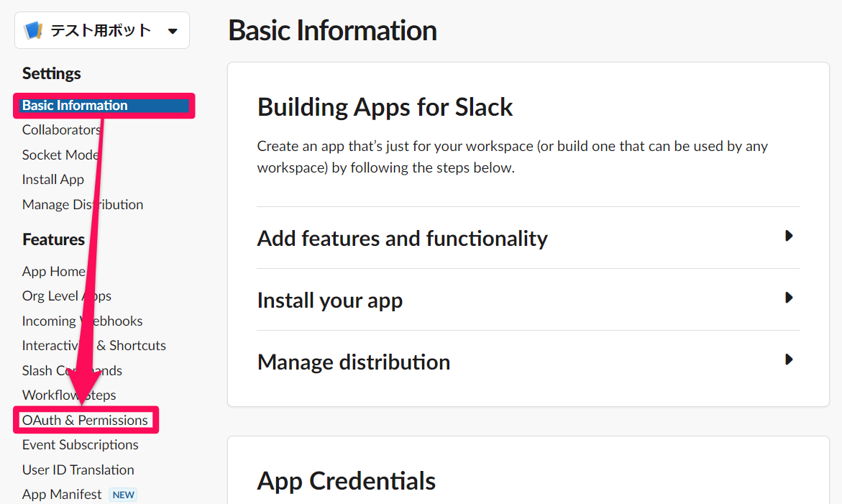Go to Socket Mode settings
The image size is (842, 504).
(x=60, y=155)
